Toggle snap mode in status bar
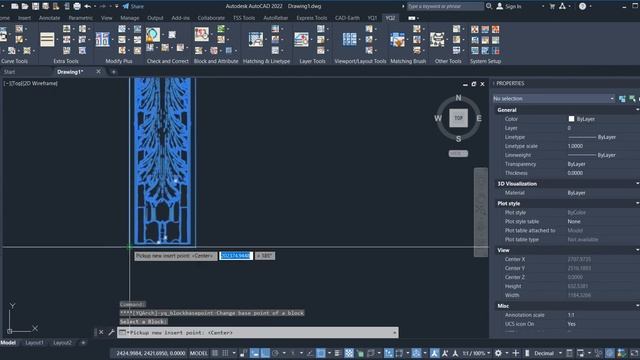Viewport: 640px width, 360px height. (225, 353)
